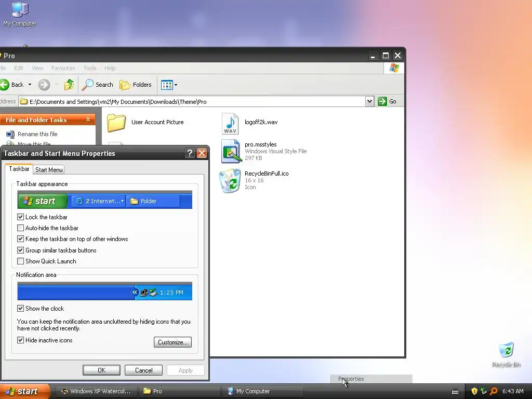Enable Show Quick Launch

click(x=20, y=261)
